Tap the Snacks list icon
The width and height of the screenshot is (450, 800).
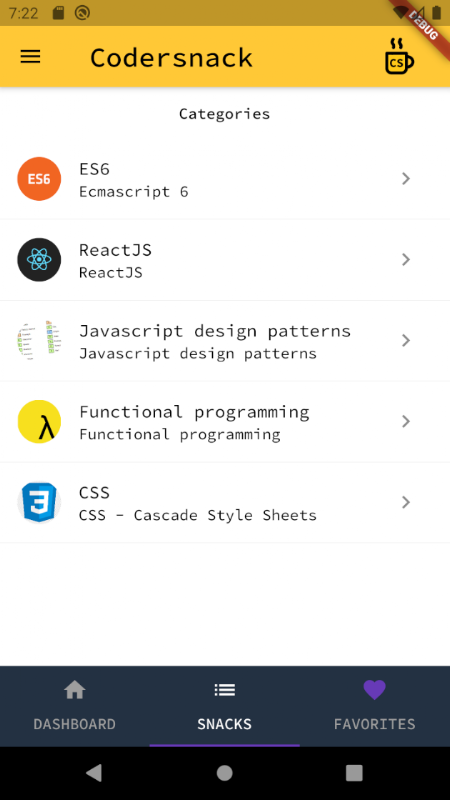[x=224, y=690]
